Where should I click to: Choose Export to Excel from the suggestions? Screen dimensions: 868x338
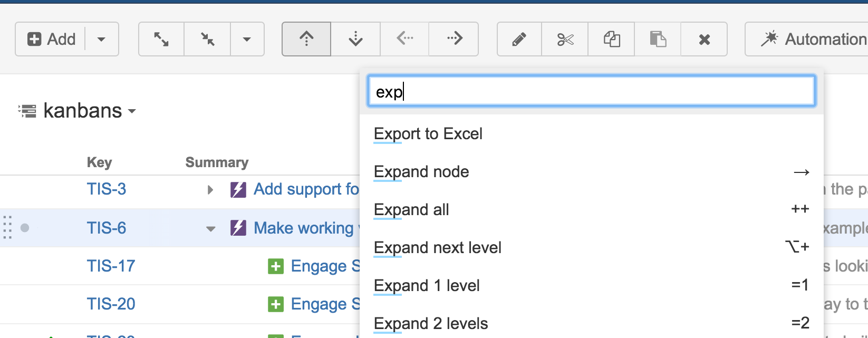click(428, 133)
